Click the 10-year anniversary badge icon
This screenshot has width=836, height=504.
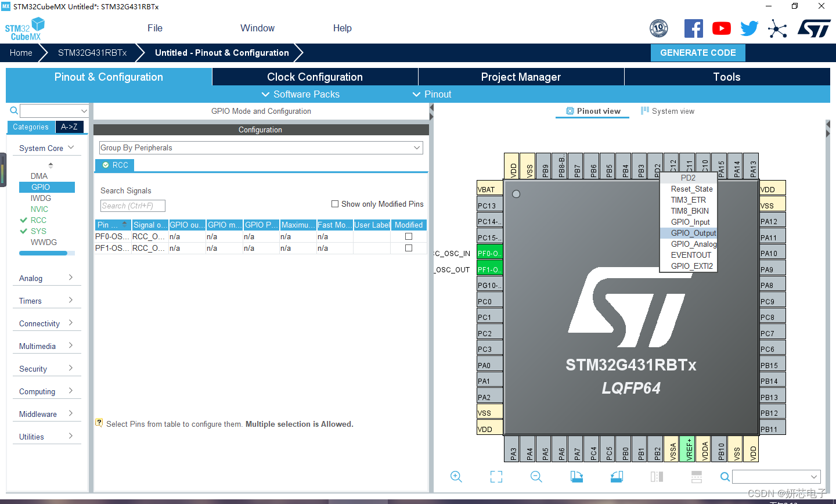pyautogui.click(x=658, y=28)
